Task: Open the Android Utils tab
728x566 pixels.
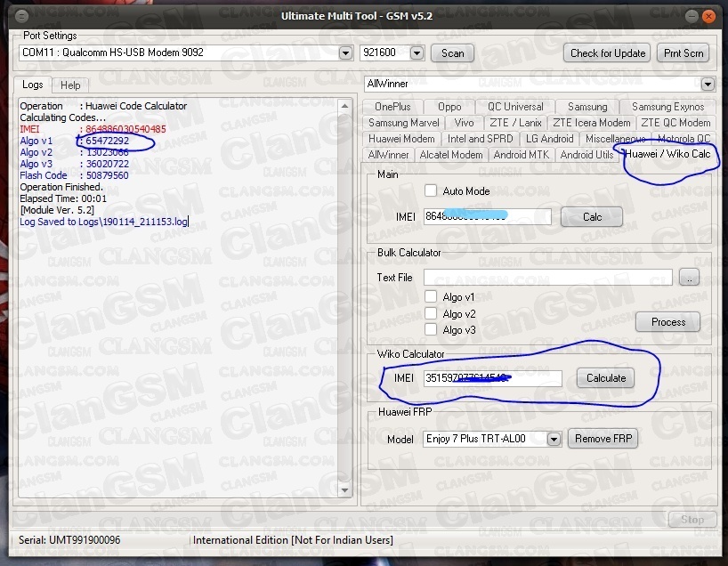Action: tap(586, 155)
